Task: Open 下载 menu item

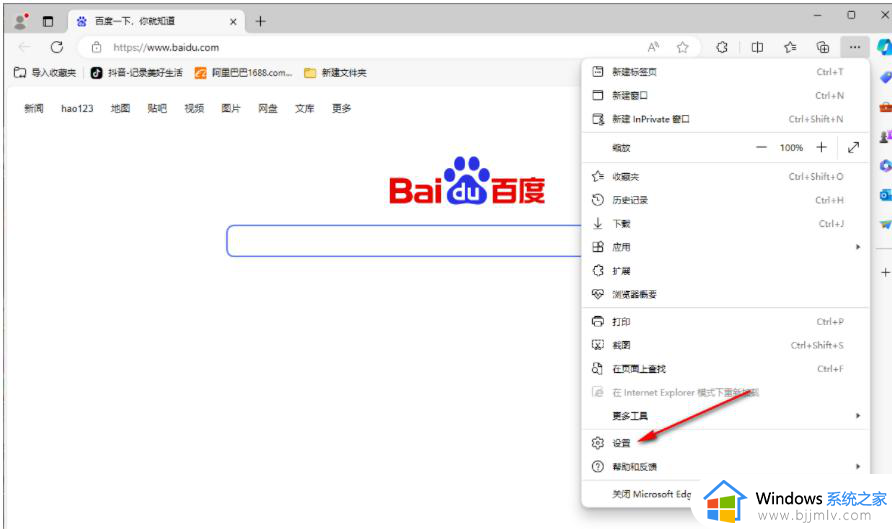Action: click(725, 224)
